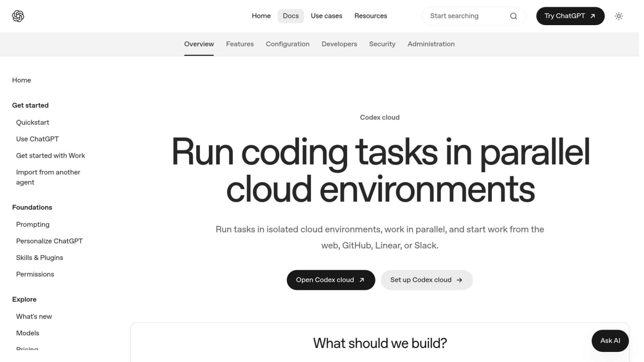Open the Use ChatGPT sidebar link
The image size is (644, 362).
click(37, 139)
